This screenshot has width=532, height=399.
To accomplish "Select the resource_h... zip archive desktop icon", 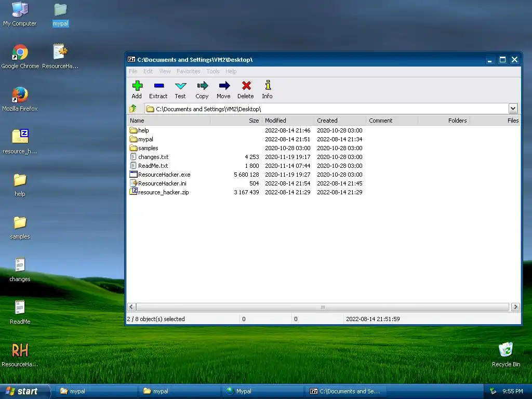I will click(x=20, y=141).
